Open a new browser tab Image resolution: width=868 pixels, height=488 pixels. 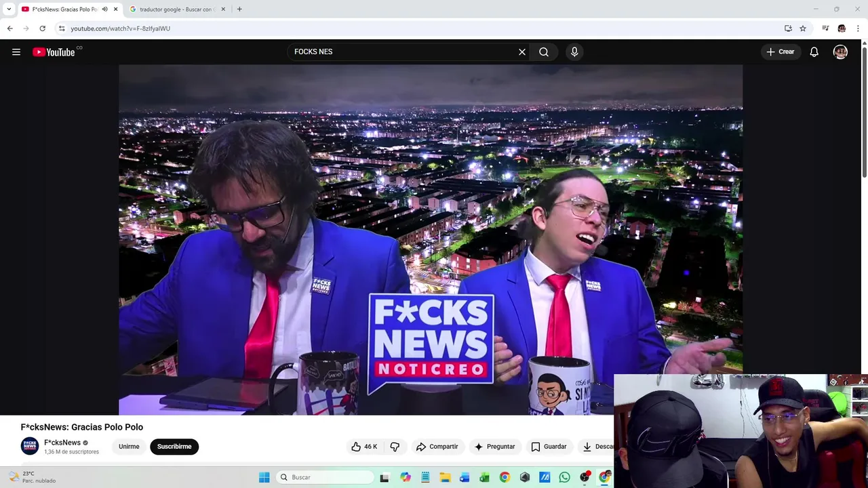click(x=239, y=9)
